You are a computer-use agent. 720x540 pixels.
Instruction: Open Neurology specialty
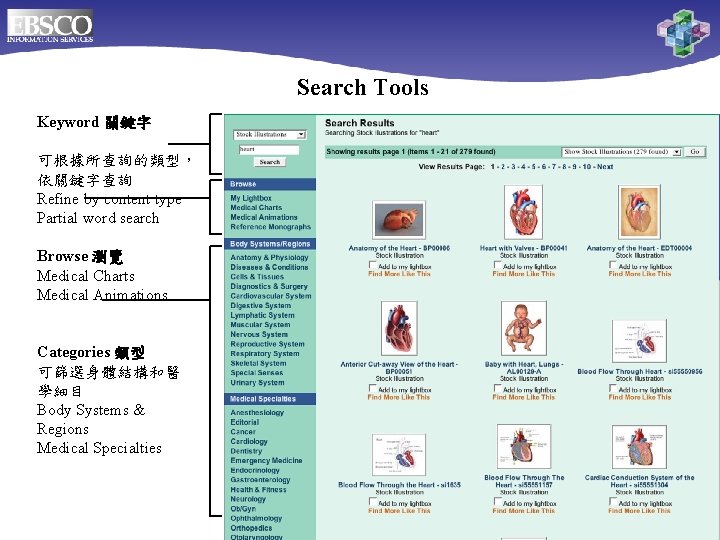pos(248,499)
